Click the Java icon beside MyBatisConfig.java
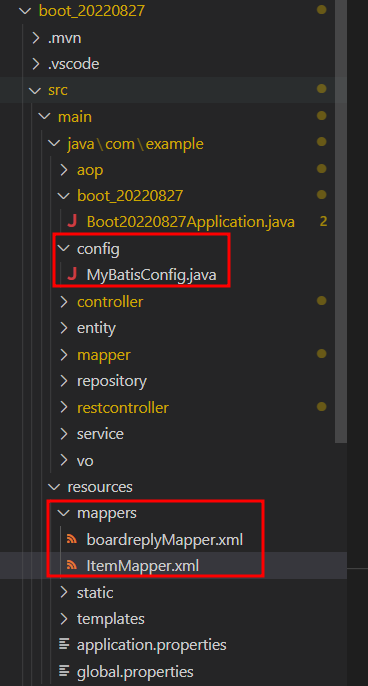The height and width of the screenshot is (686, 368). tap(72, 275)
